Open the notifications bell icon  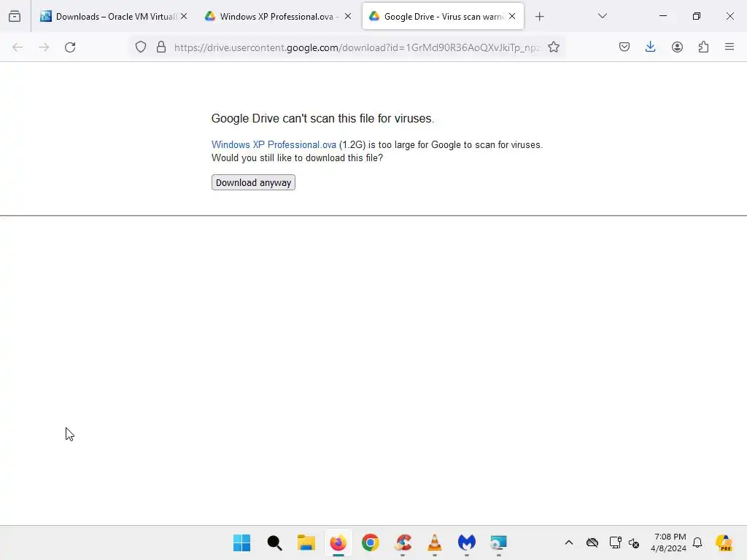[697, 542]
